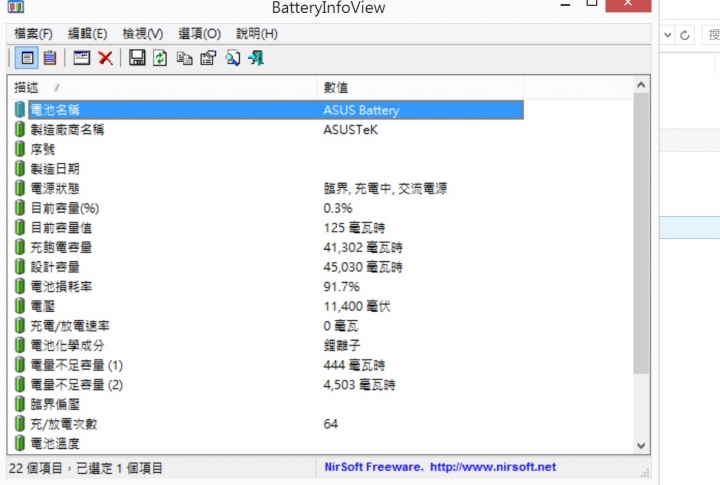Image resolution: width=720 pixels, height=485 pixels.
Task: Select the 充/放電次數 row
Action: click(269, 424)
